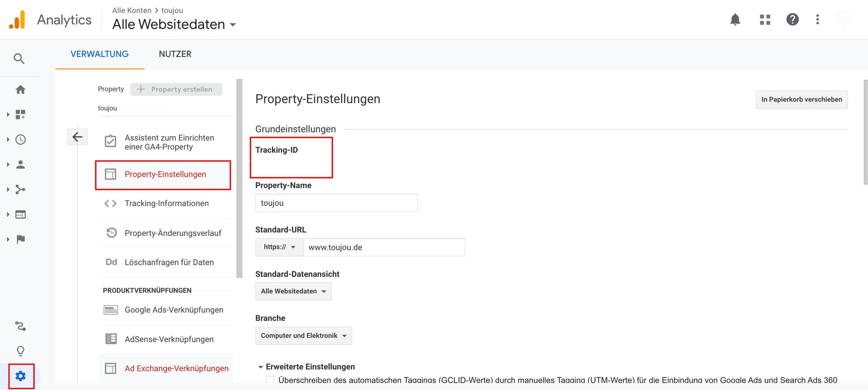This screenshot has height=390, width=868.
Task: Open the https:// protocol dropdown
Action: 279,247
